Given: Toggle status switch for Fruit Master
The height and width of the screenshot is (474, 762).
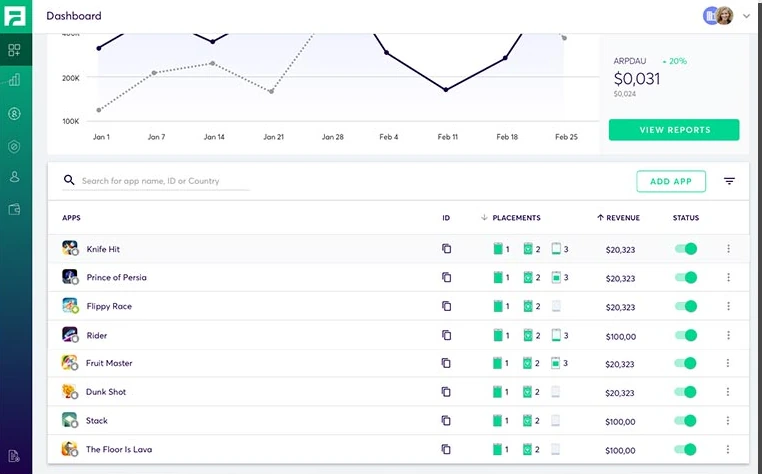Looking at the screenshot, I should coord(685,363).
